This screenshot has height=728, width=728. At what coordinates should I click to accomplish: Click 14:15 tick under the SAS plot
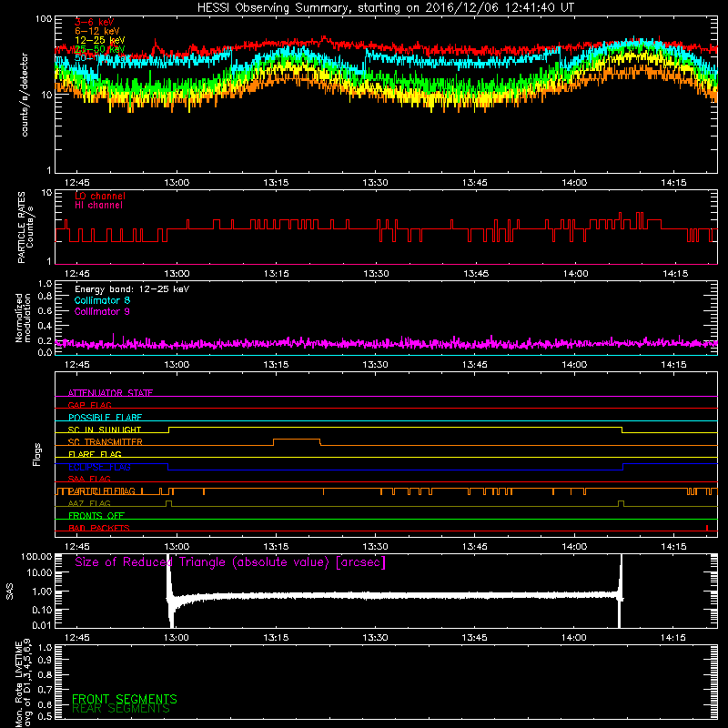673,638
